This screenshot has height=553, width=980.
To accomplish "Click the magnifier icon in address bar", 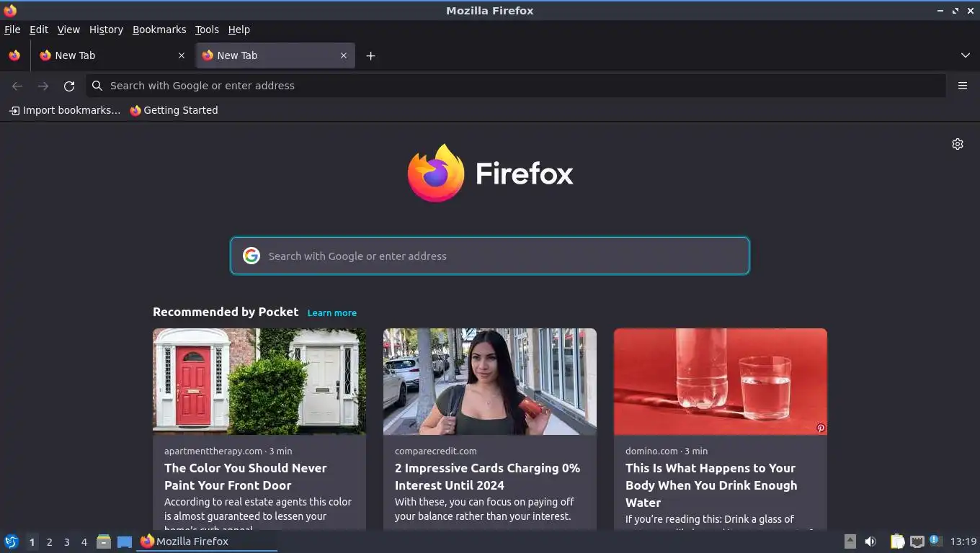I will coord(97,86).
